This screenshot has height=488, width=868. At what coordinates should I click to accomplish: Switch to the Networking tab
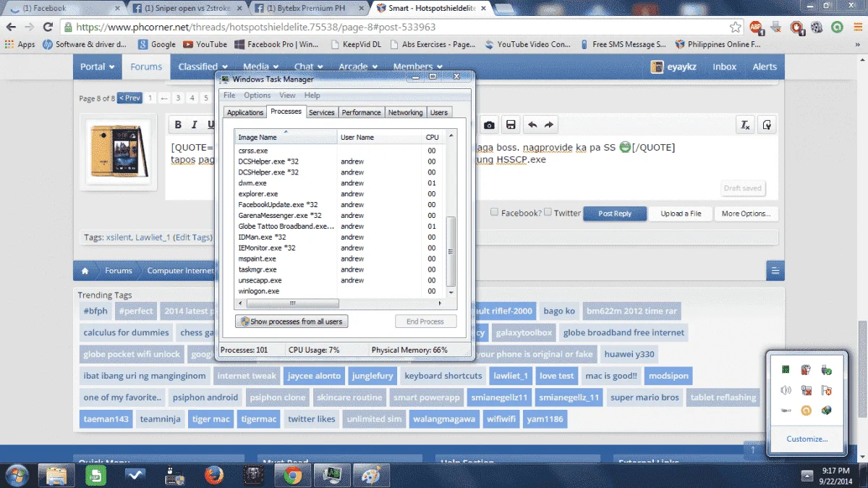(405, 112)
